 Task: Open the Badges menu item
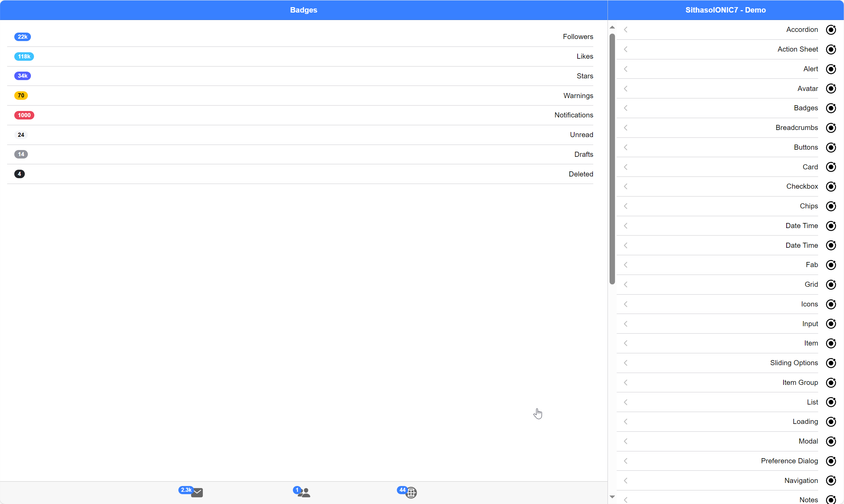click(x=805, y=108)
